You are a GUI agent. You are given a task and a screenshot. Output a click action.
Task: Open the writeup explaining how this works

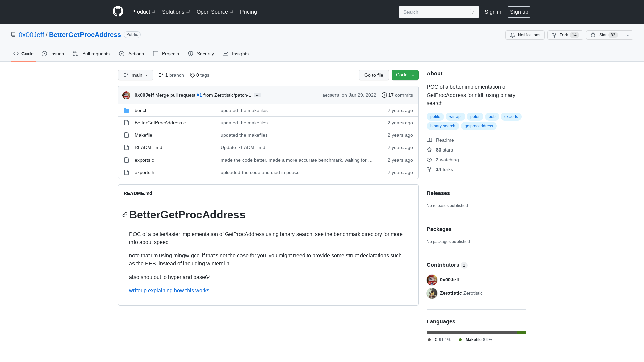click(169, 290)
